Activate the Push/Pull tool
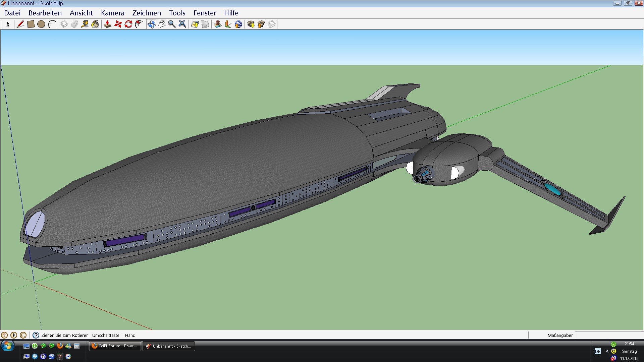The image size is (644, 362). [107, 24]
